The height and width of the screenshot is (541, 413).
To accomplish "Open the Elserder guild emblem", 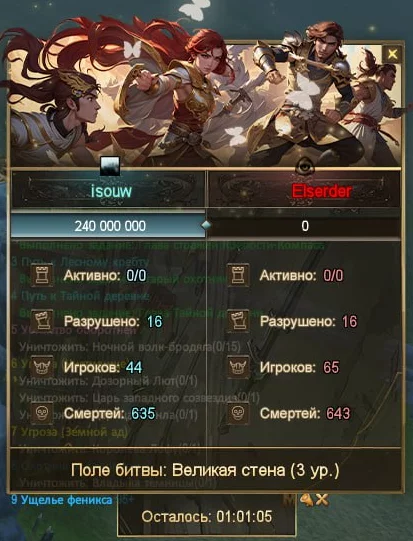I will tap(305, 167).
